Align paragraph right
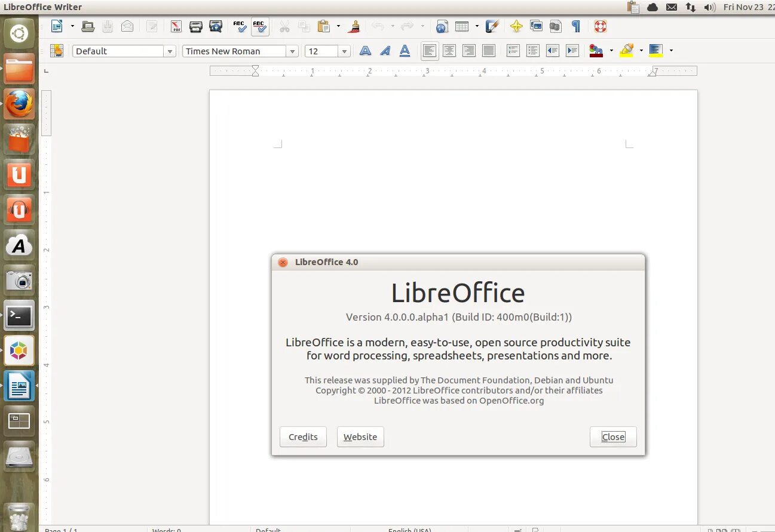The image size is (775, 532). click(x=469, y=51)
